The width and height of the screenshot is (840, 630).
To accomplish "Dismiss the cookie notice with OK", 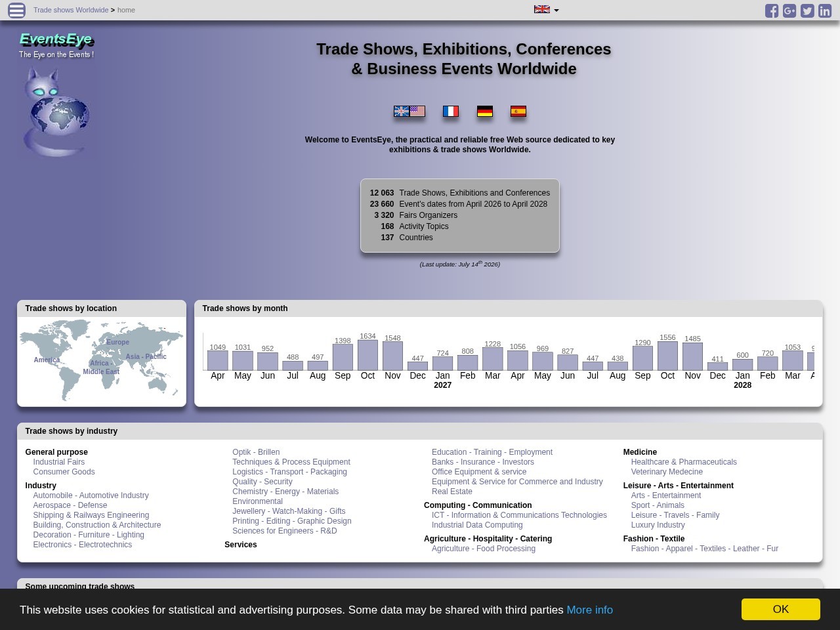I will pyautogui.click(x=780, y=609).
